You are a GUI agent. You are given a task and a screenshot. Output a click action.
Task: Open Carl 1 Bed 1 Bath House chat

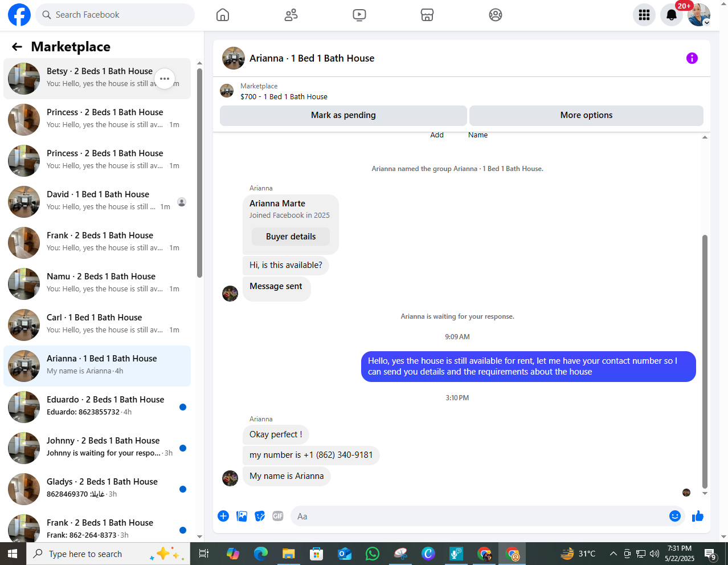point(97,325)
